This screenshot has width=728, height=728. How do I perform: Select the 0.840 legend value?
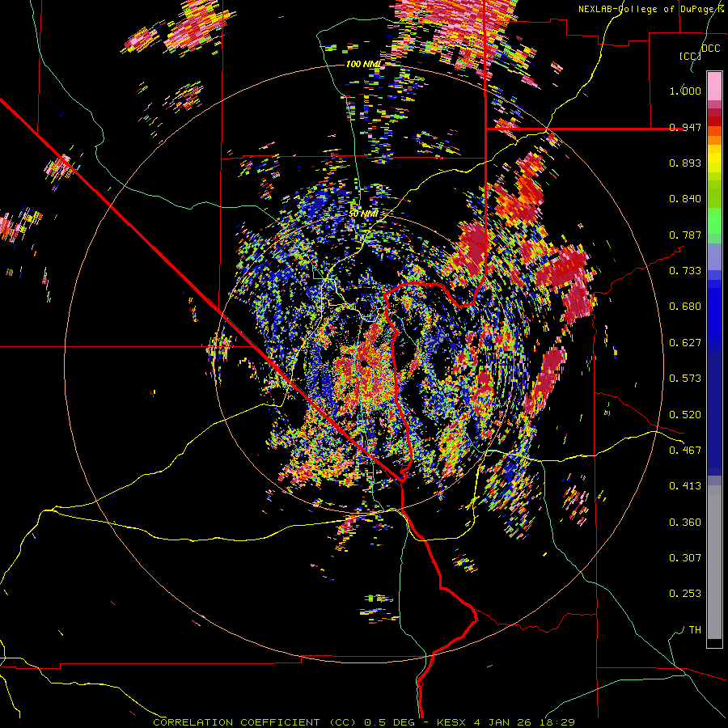pos(685,199)
